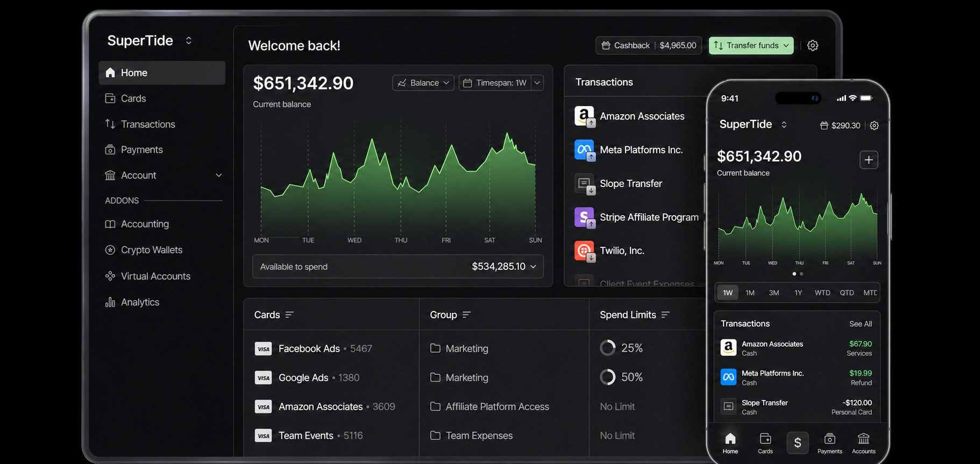Select the QTD timespan tab on phone

(847, 292)
